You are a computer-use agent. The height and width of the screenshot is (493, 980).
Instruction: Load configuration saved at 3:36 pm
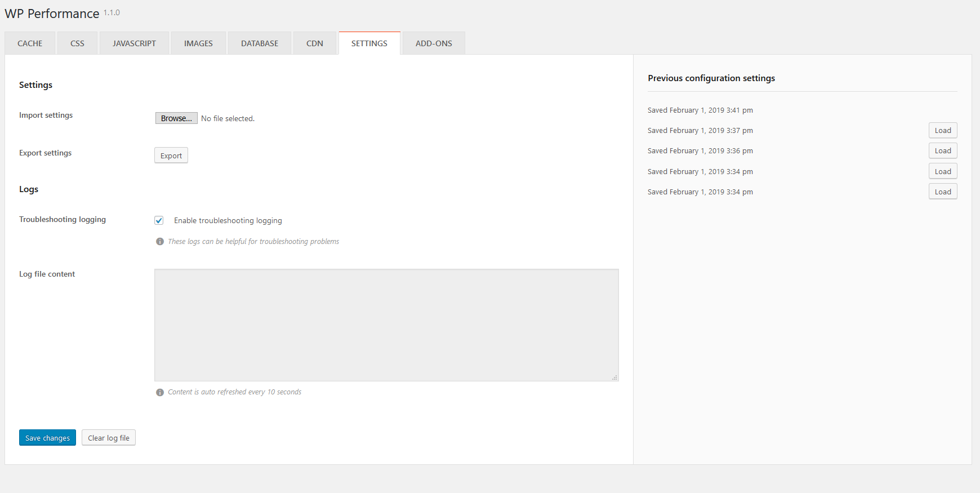coord(943,150)
